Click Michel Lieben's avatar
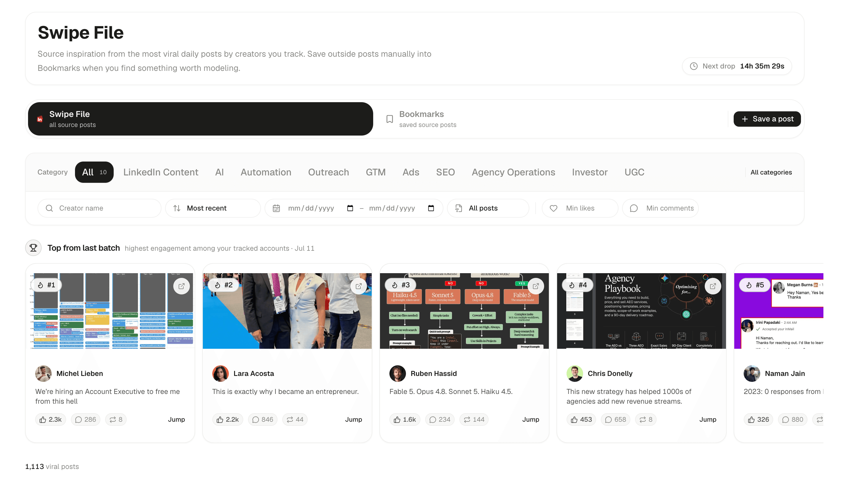The image size is (868, 479). click(x=43, y=373)
